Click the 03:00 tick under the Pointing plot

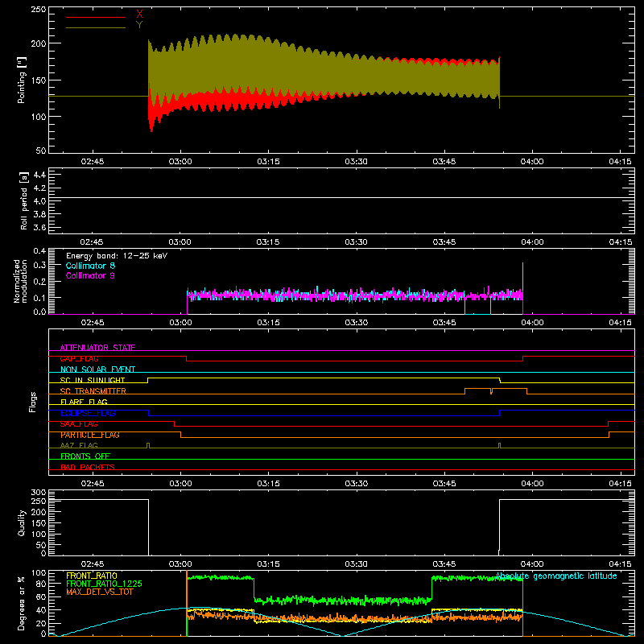pos(180,162)
